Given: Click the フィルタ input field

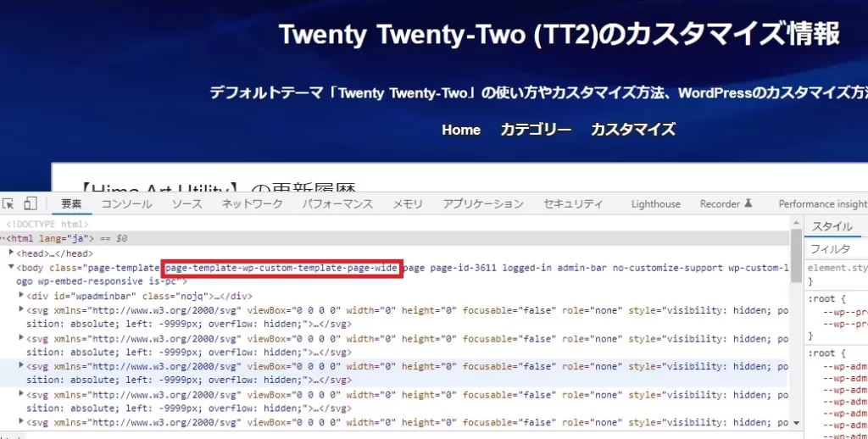Looking at the screenshot, I should coord(837,249).
